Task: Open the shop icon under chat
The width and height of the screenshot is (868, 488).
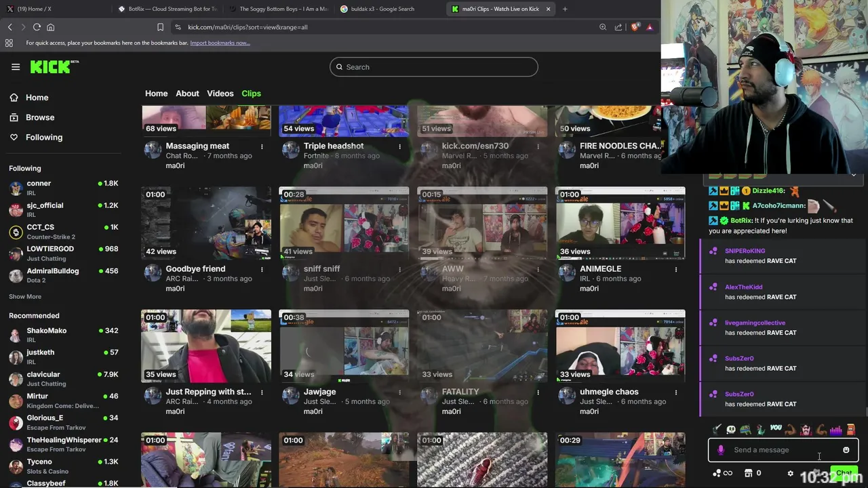Action: pos(749,473)
